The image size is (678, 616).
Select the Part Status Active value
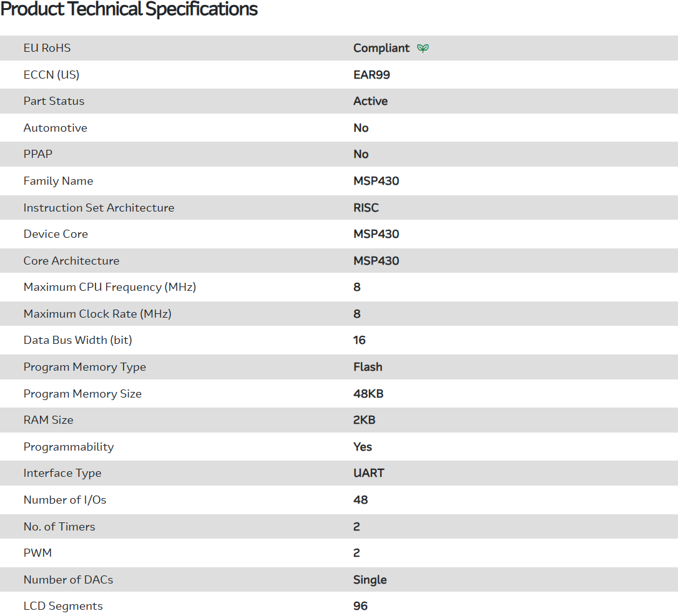pos(370,101)
